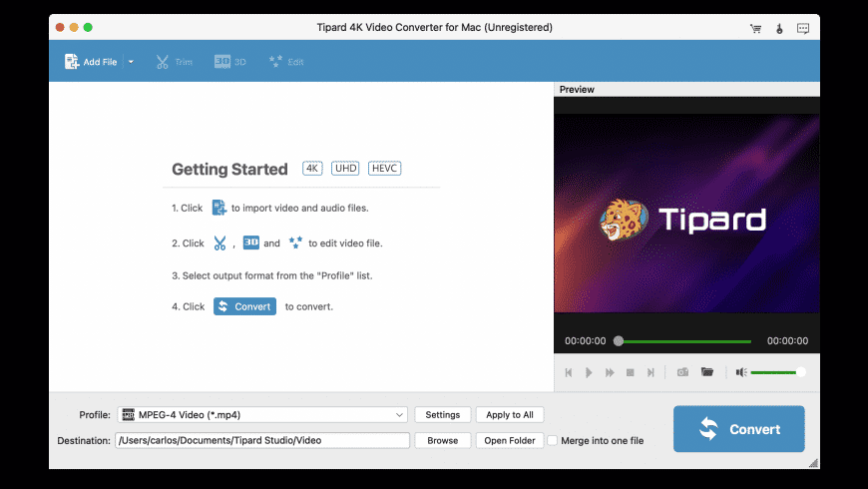Click the large Convert button
This screenshot has height=489, width=868.
[x=739, y=429]
